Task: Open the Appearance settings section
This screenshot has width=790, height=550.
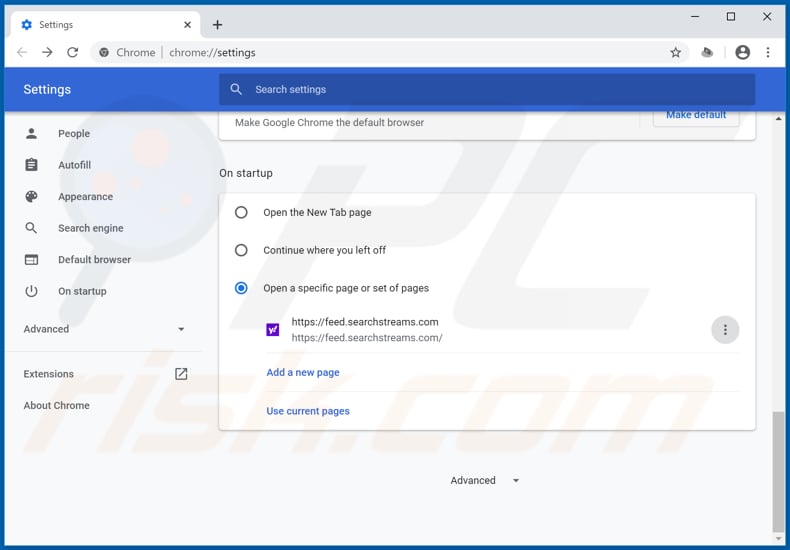Action: click(85, 197)
